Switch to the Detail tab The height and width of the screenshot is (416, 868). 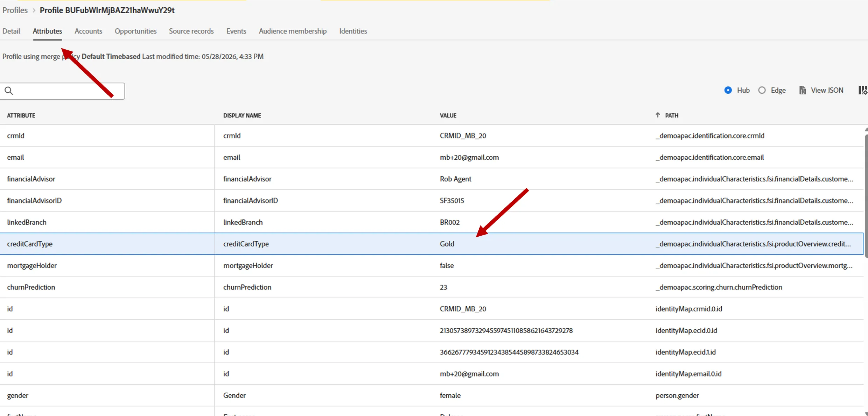pyautogui.click(x=11, y=31)
